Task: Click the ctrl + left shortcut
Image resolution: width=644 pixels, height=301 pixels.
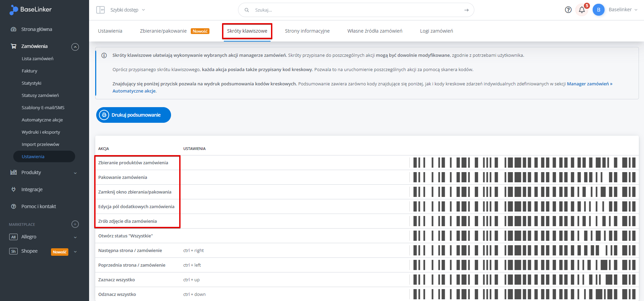Action: (x=192, y=265)
